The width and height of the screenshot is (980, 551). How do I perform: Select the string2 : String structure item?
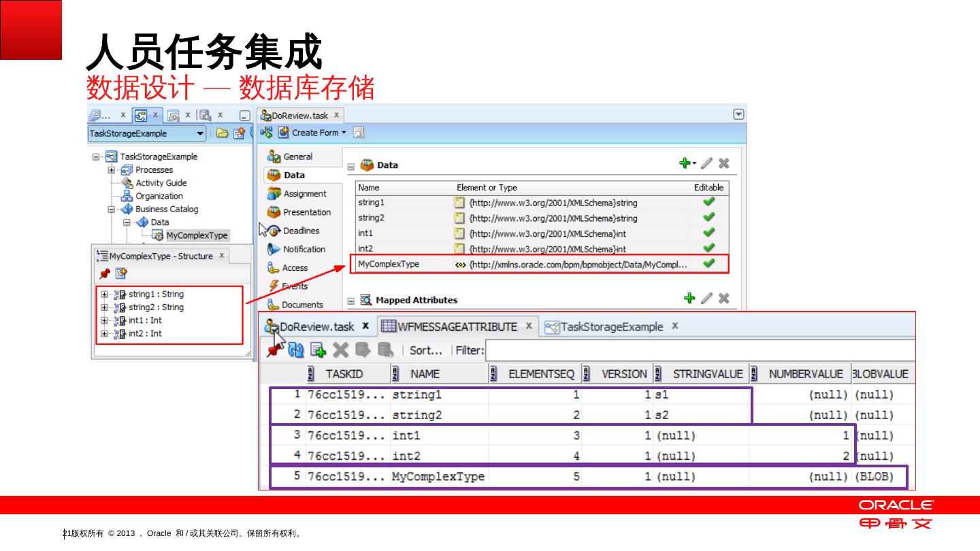pyautogui.click(x=156, y=307)
